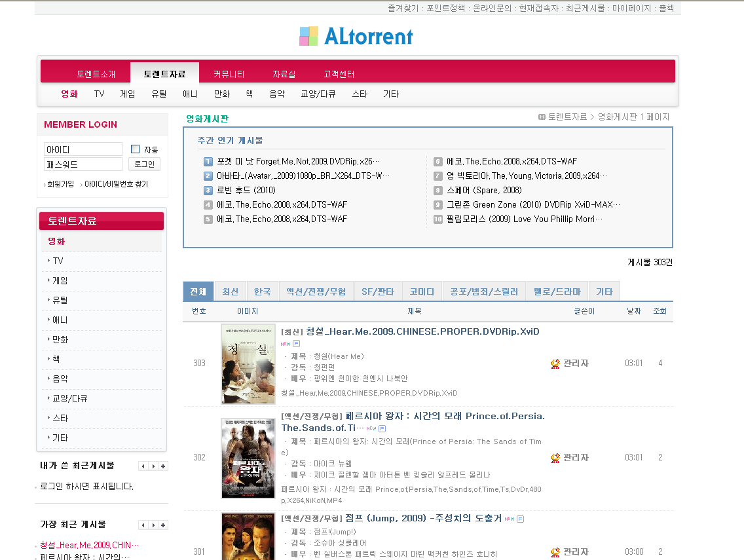Switch to SF/판타 genre tab
Screen dimensions: 744x560
point(378,291)
